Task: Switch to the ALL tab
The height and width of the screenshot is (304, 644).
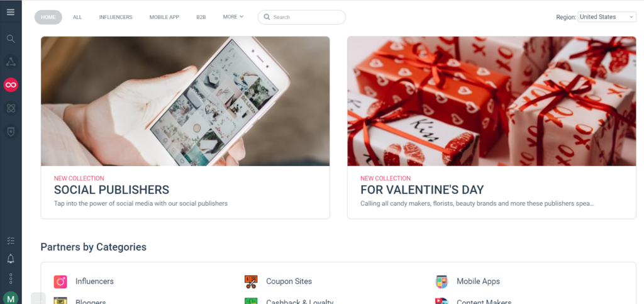Action: (77, 17)
